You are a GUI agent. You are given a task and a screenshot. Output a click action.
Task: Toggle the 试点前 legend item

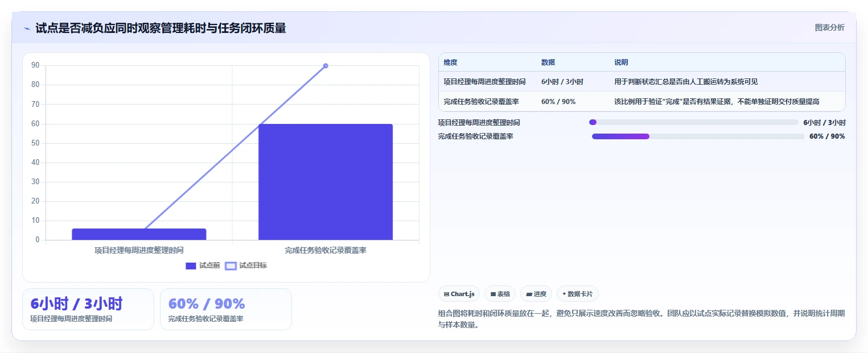click(203, 265)
